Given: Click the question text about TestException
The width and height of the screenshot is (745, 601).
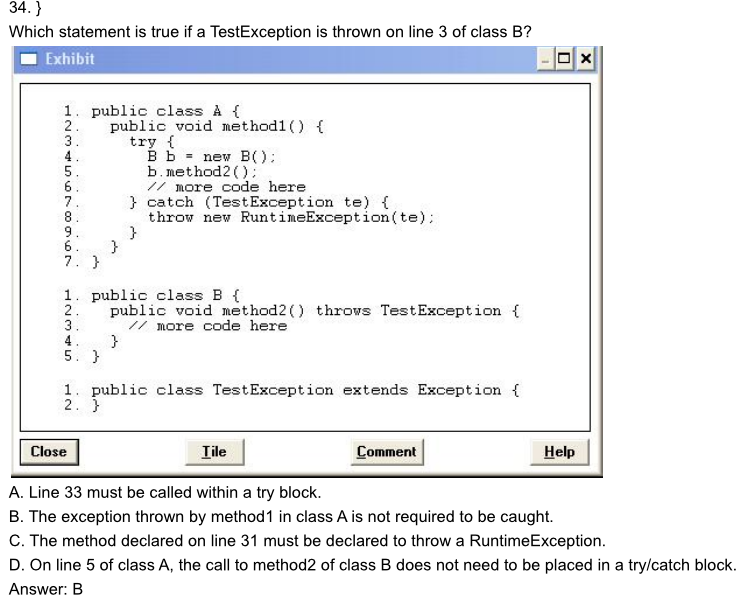Looking at the screenshot, I should pyautogui.click(x=270, y=32).
